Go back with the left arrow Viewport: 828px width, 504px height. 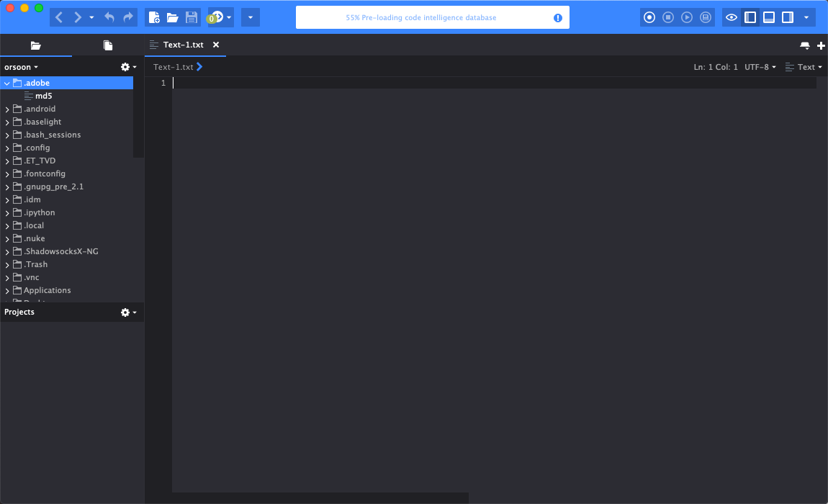[59, 17]
